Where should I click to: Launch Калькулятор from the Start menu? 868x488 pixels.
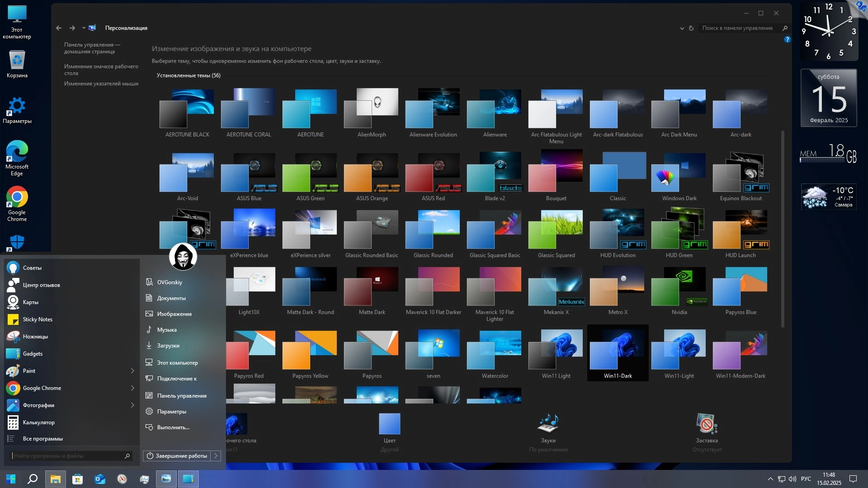pyautogui.click(x=38, y=422)
